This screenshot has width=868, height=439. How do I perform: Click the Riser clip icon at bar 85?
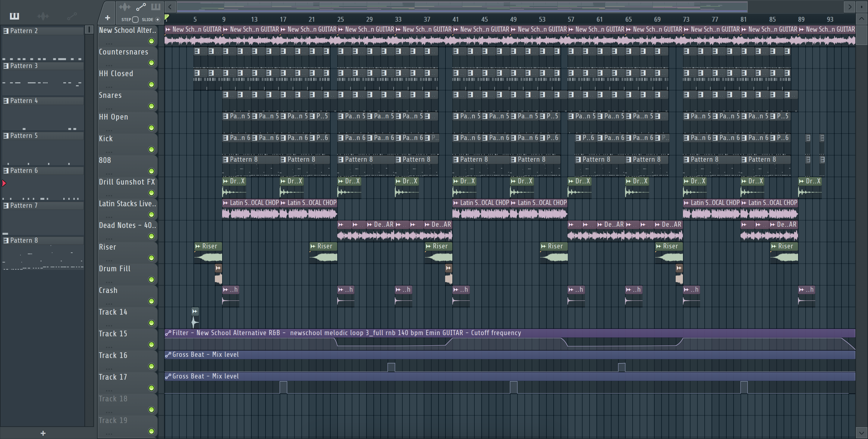[774, 246]
